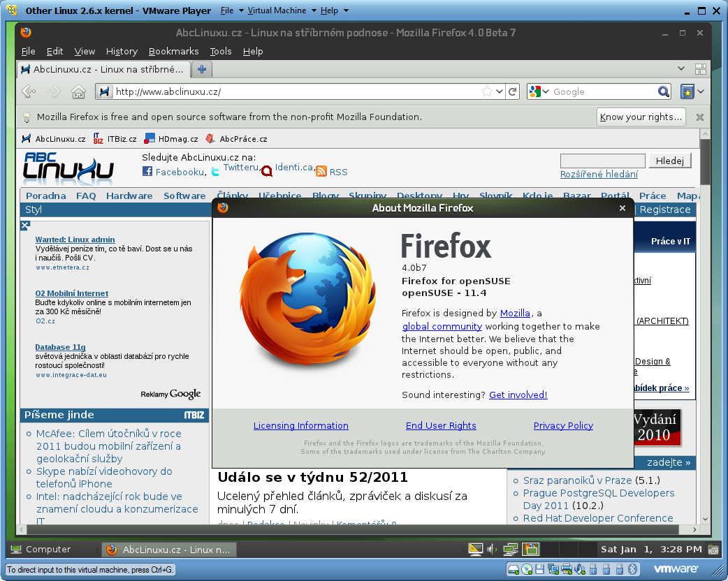Screen dimensions: 728x581
Task: Open the Rozšířené hledání link
Action: [x=599, y=174]
